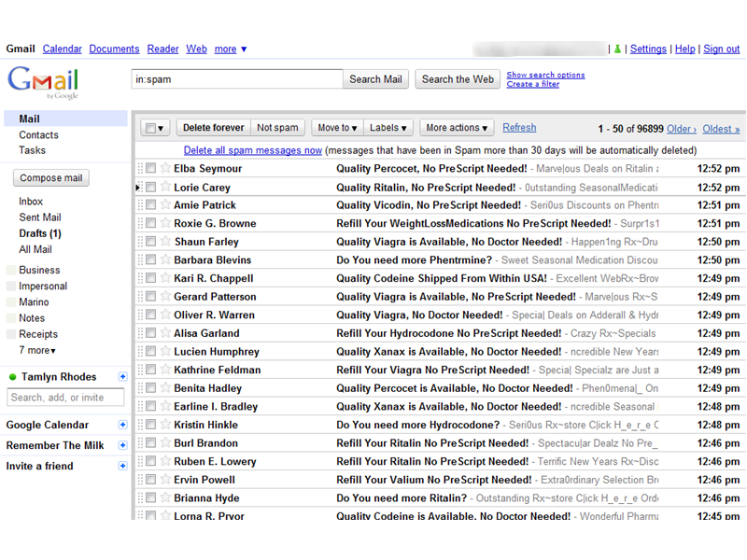Viewport: 747px width, 560px height.
Task: Select the Roxie G. Browne email checkbox
Action: pos(150,223)
